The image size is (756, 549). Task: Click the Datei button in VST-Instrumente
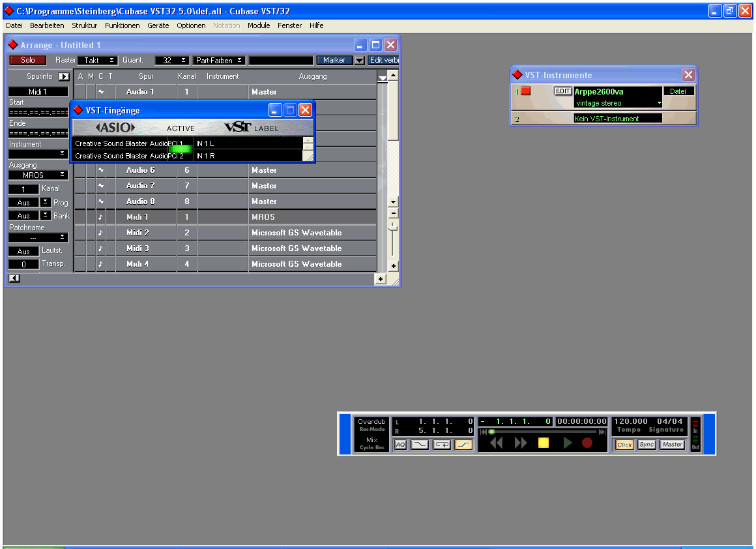678,91
